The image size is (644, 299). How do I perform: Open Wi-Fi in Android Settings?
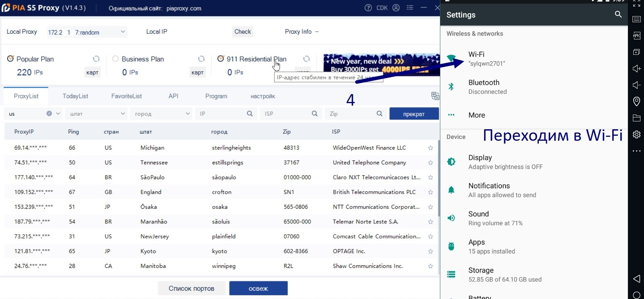point(534,59)
